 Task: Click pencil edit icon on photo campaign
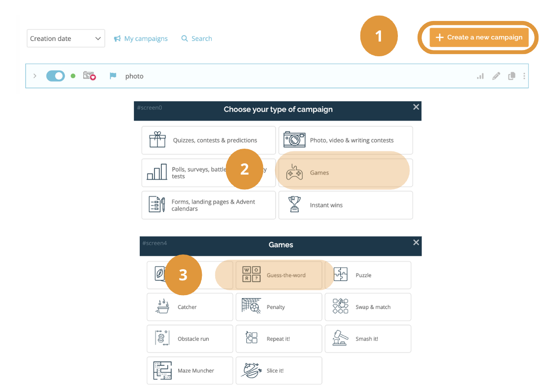[496, 76]
